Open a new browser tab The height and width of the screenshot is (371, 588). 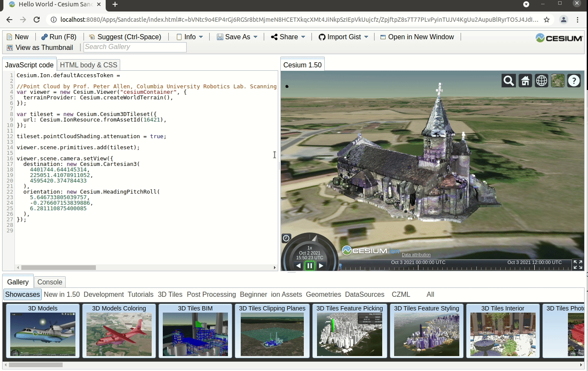(x=115, y=4)
